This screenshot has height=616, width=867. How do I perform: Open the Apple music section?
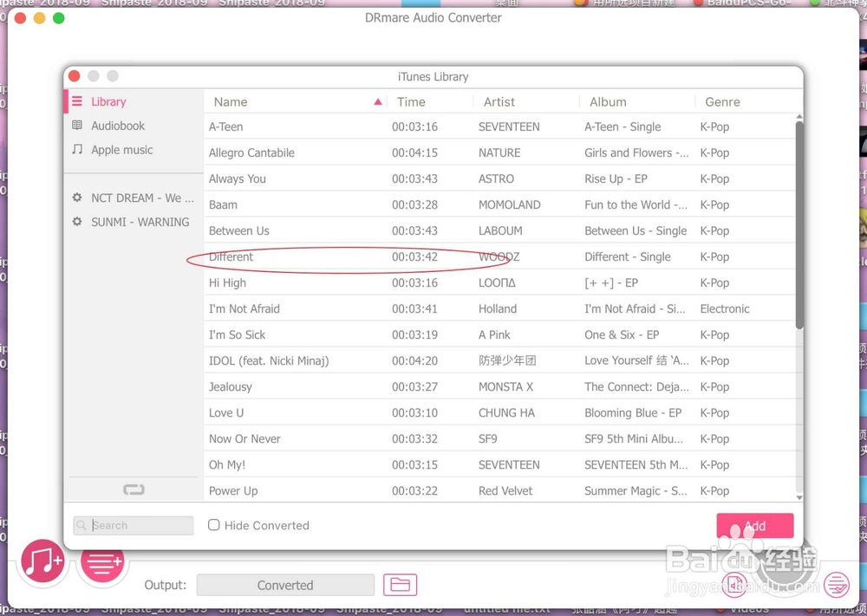[121, 150]
